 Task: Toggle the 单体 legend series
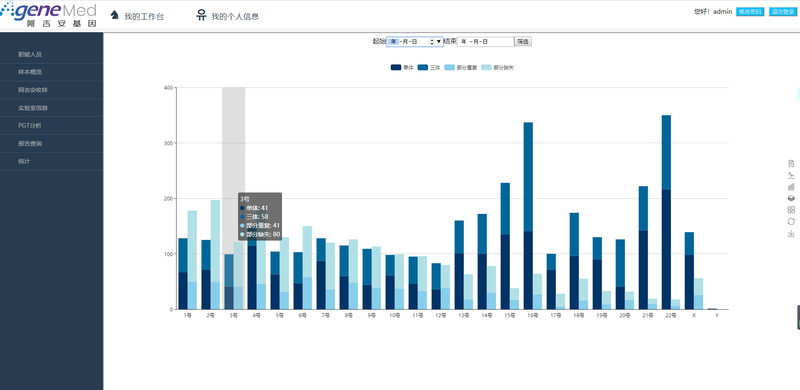click(x=402, y=67)
